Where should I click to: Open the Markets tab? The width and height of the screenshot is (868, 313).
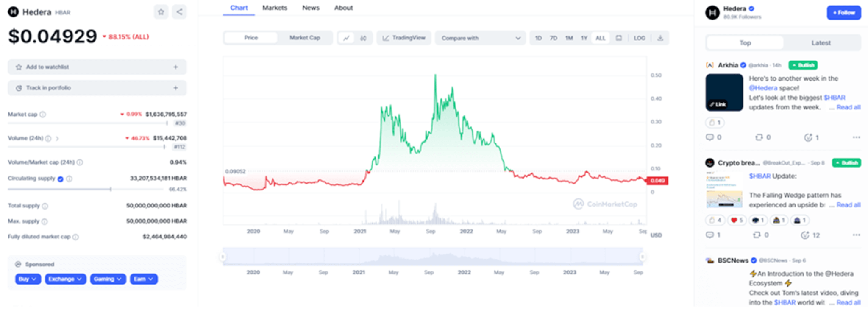275,8
